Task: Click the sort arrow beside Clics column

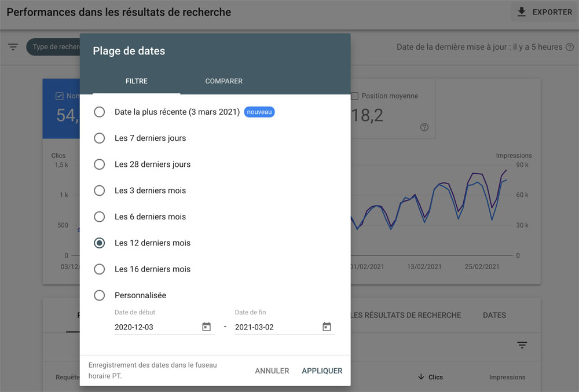Action: pos(421,377)
